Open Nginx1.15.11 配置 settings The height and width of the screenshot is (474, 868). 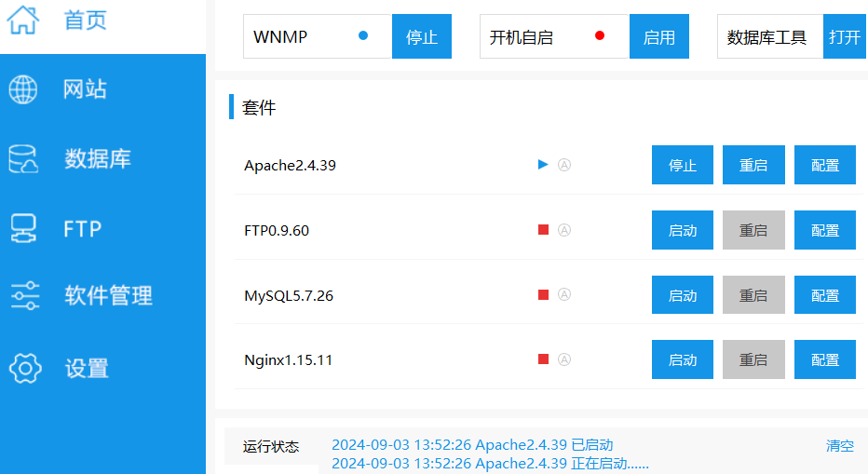[825, 359]
